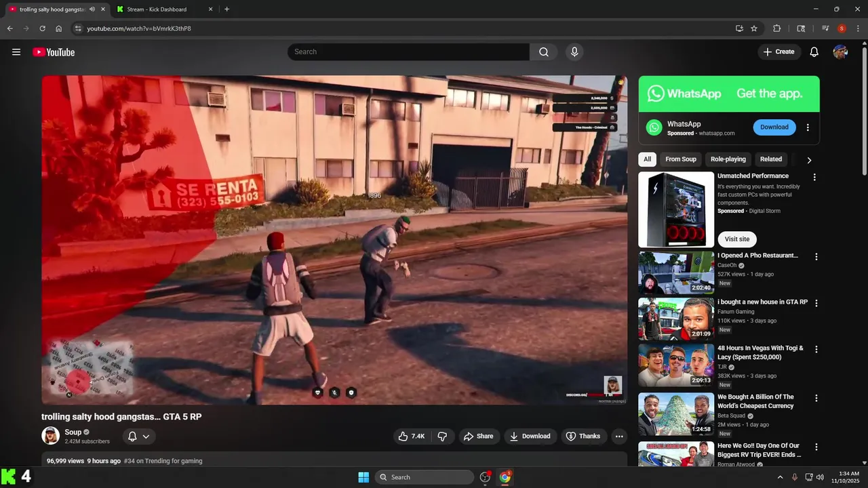The width and height of the screenshot is (868, 488).
Task: Go to the YouTube home logo
Action: 54,52
